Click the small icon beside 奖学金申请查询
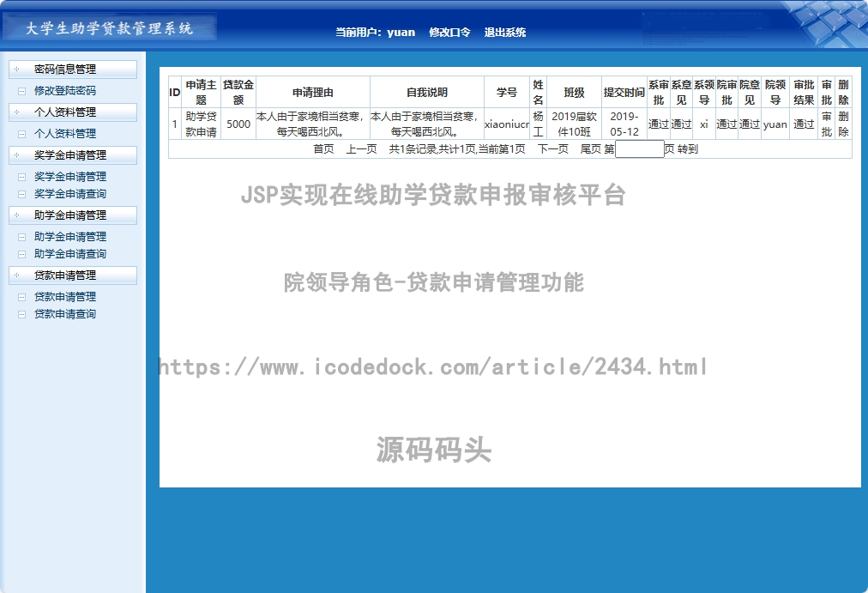Image resolution: width=868 pixels, height=593 pixels. pos(21,194)
